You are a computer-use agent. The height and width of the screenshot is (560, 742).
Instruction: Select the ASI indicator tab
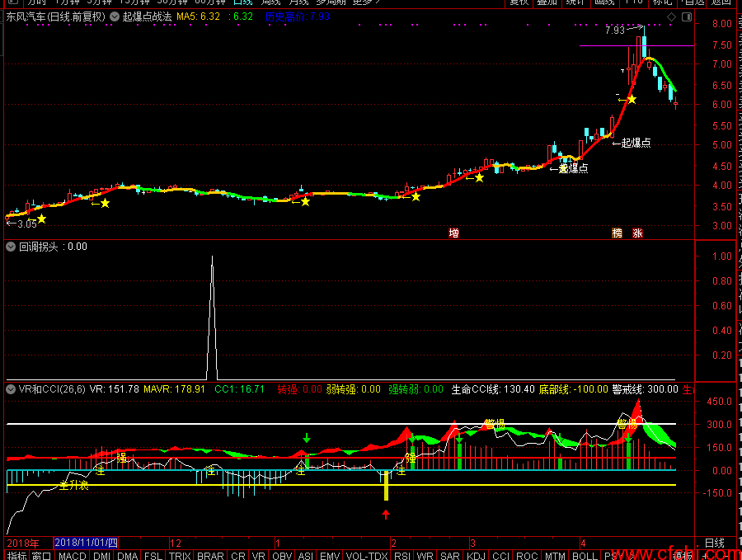[x=306, y=555]
